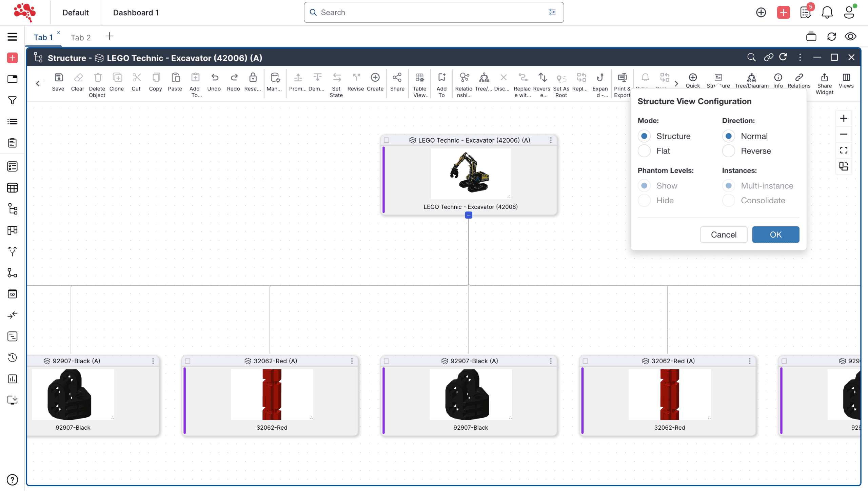Open the first 32062-Red node kebab menu
868x491 pixels.
point(352,361)
